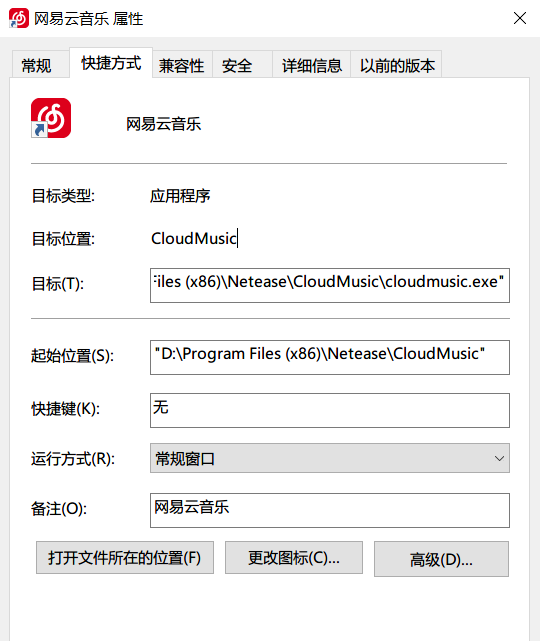Click the 快捷键(K): label
The image size is (540, 641).
pos(65,408)
